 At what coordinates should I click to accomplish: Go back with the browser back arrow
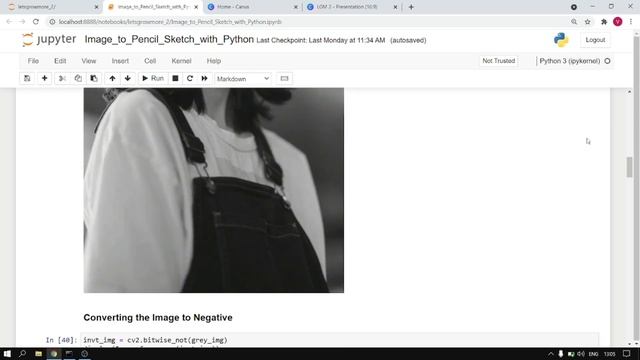coord(9,22)
